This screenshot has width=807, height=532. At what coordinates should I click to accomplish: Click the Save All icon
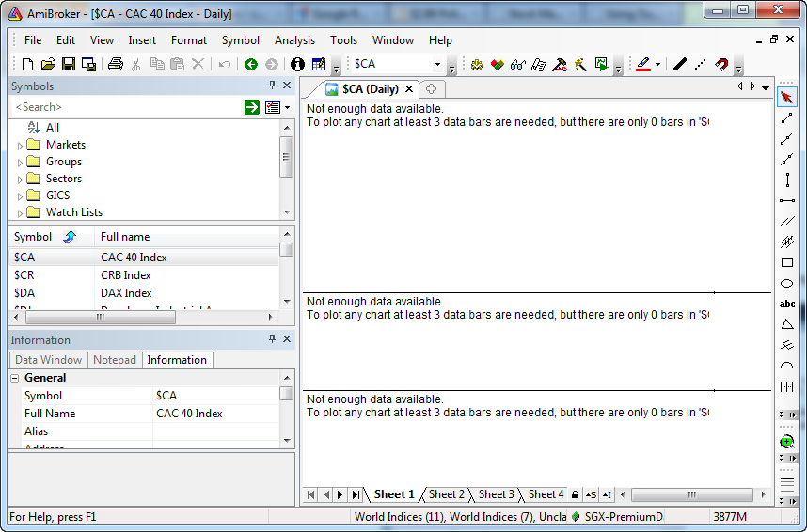click(89, 64)
